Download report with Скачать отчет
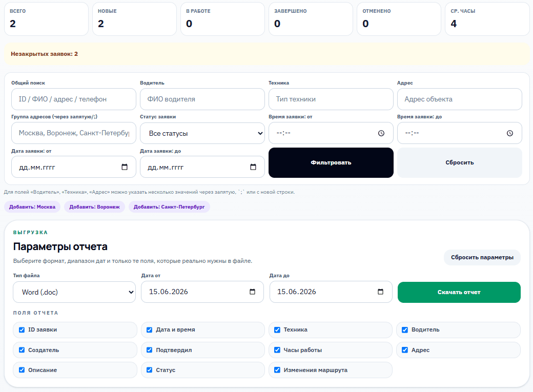 pyautogui.click(x=459, y=292)
